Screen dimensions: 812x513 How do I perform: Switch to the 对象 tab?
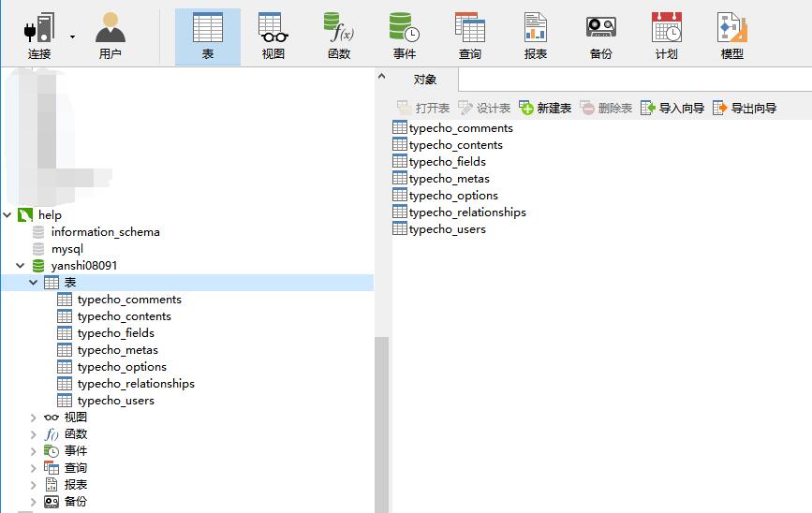pyautogui.click(x=424, y=80)
